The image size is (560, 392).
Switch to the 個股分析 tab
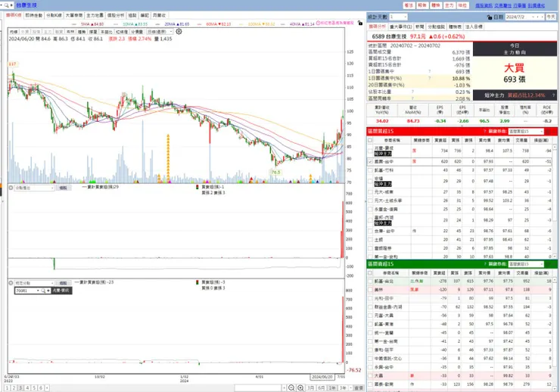tap(116, 15)
